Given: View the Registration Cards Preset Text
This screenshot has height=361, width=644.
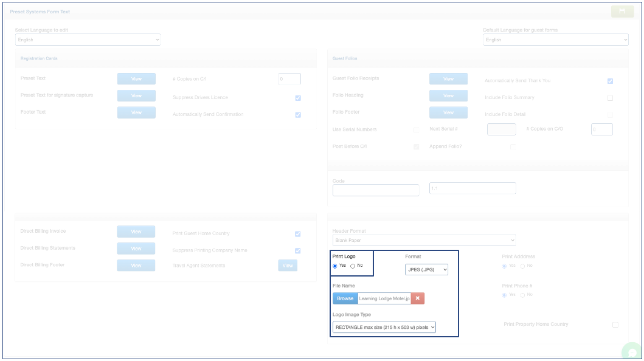Looking at the screenshot, I should pyautogui.click(x=136, y=79).
